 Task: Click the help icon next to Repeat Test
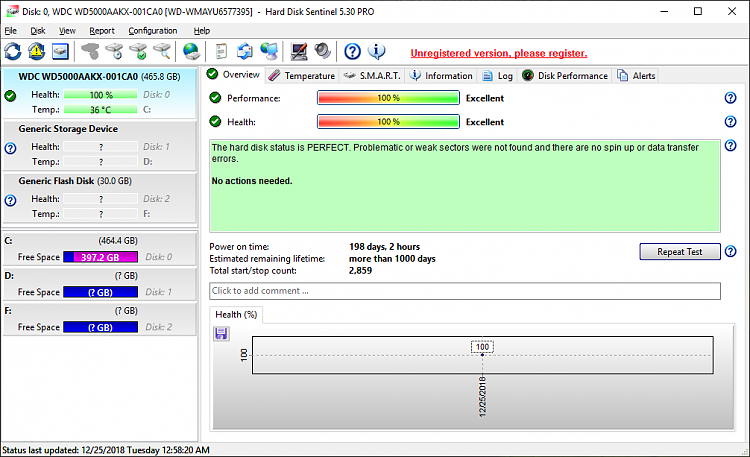[x=730, y=251]
